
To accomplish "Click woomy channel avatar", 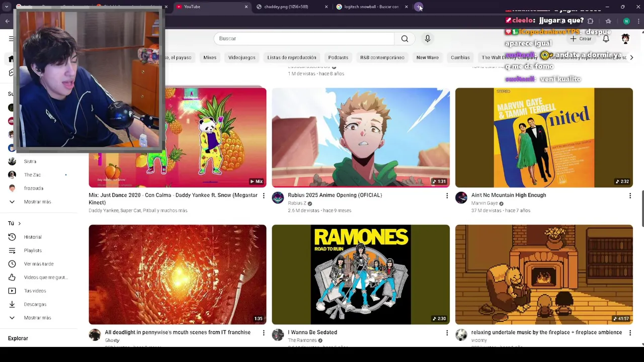I will coord(461,335).
